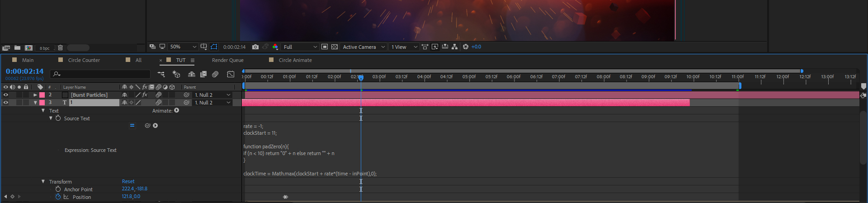868x203 pixels.
Task: Open grid and guide options icon
Action: click(203, 47)
